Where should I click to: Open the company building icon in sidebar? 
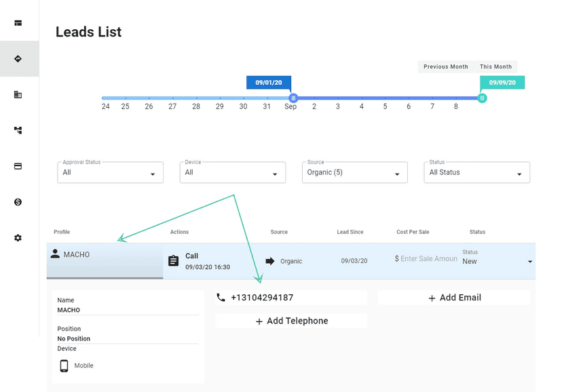click(18, 95)
